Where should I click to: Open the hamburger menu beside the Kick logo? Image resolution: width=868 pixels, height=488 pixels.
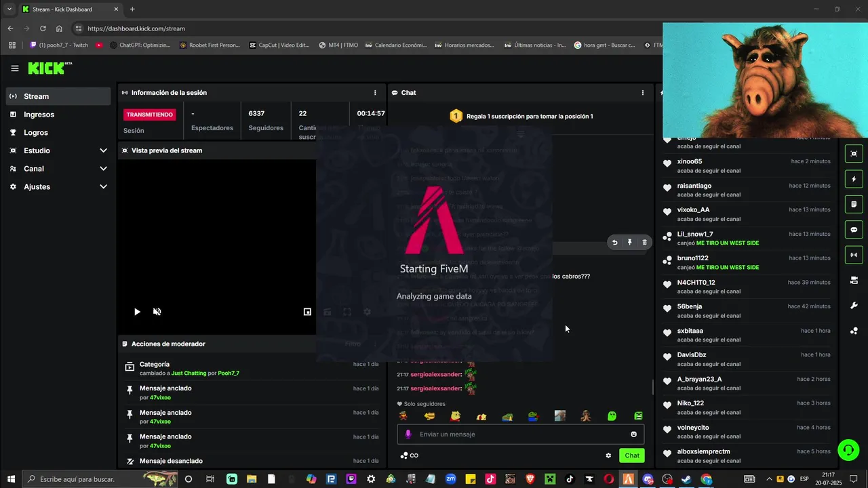point(15,68)
